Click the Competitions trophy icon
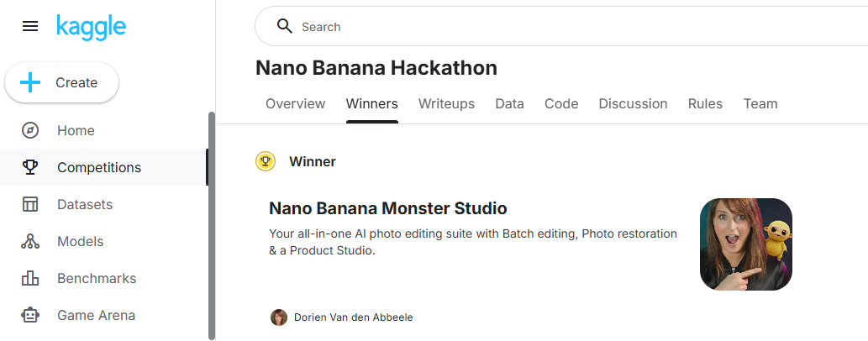868x341 pixels. point(30,168)
